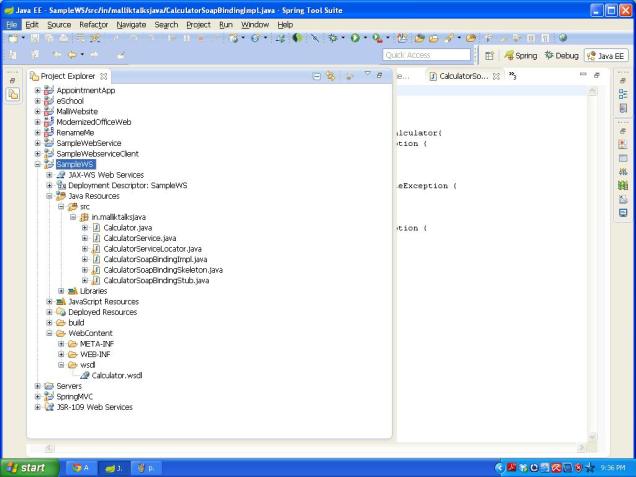Click the horizontal scrollbar left arrow
Image resolution: width=636 pixels, height=477 pixels.
coord(49,448)
